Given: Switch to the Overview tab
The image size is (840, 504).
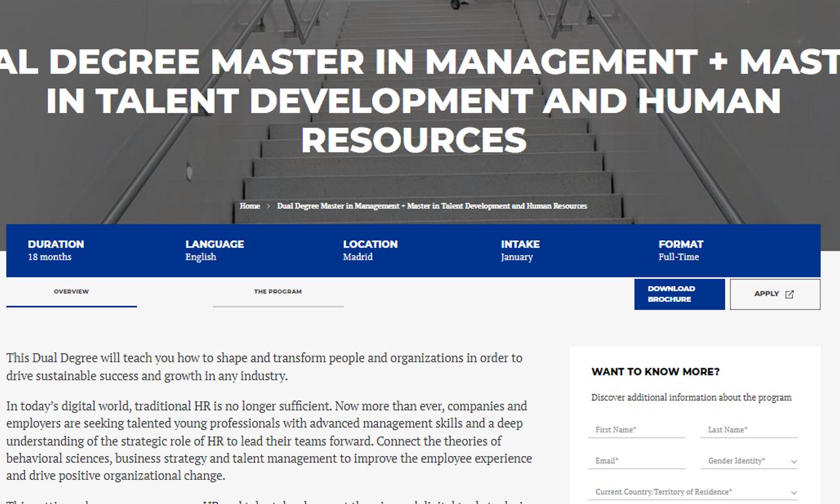Looking at the screenshot, I should pyautogui.click(x=72, y=292).
